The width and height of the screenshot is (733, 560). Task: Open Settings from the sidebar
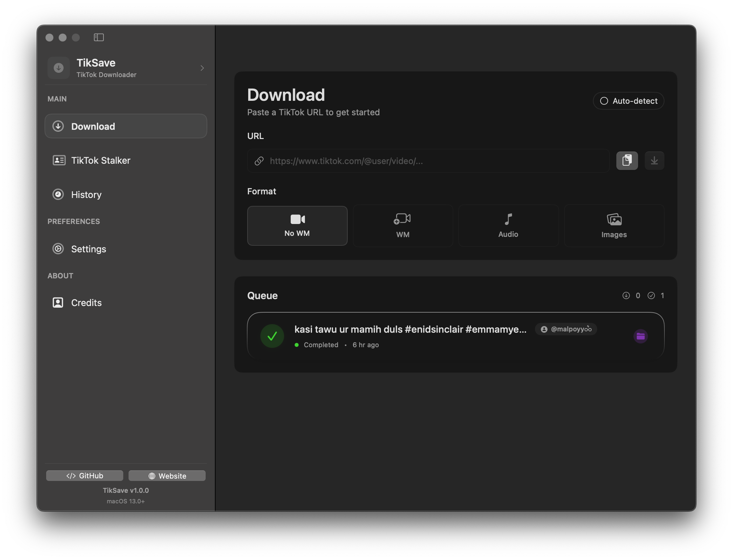88,249
